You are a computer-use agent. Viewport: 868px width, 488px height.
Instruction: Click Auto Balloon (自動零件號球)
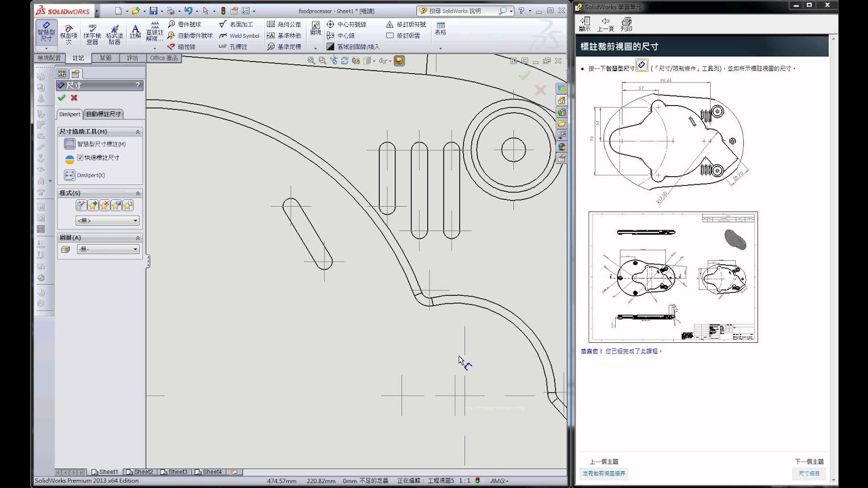point(190,35)
